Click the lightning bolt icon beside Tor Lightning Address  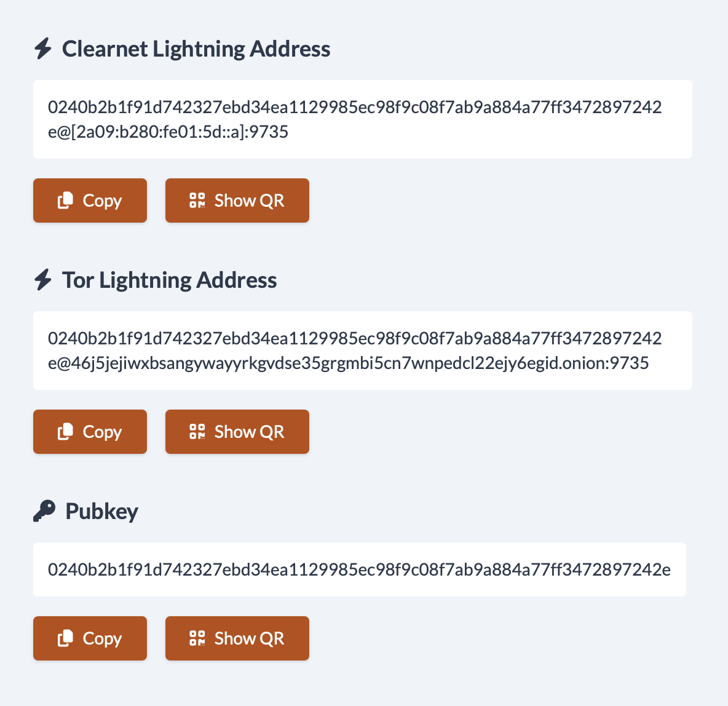tap(43, 280)
